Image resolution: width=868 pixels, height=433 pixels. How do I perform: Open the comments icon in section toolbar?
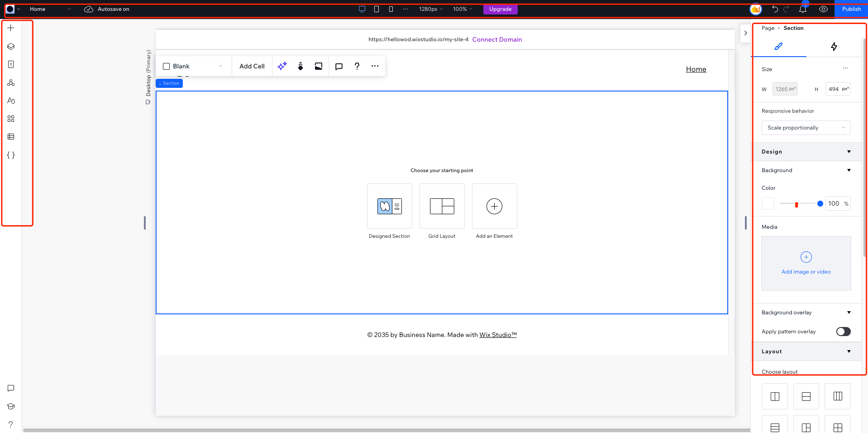[x=339, y=66]
